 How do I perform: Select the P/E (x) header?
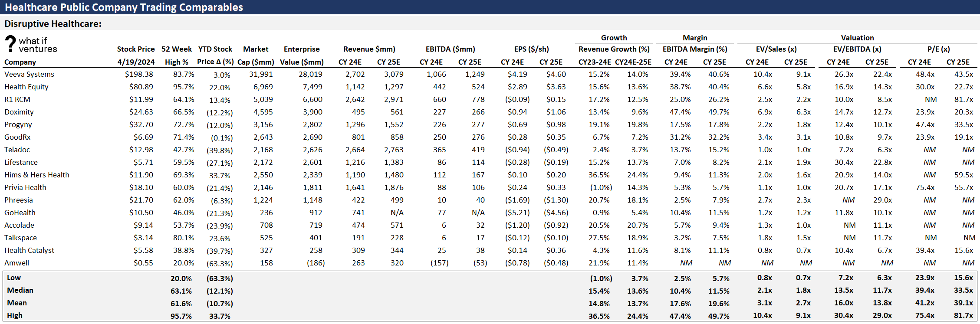tap(939, 49)
